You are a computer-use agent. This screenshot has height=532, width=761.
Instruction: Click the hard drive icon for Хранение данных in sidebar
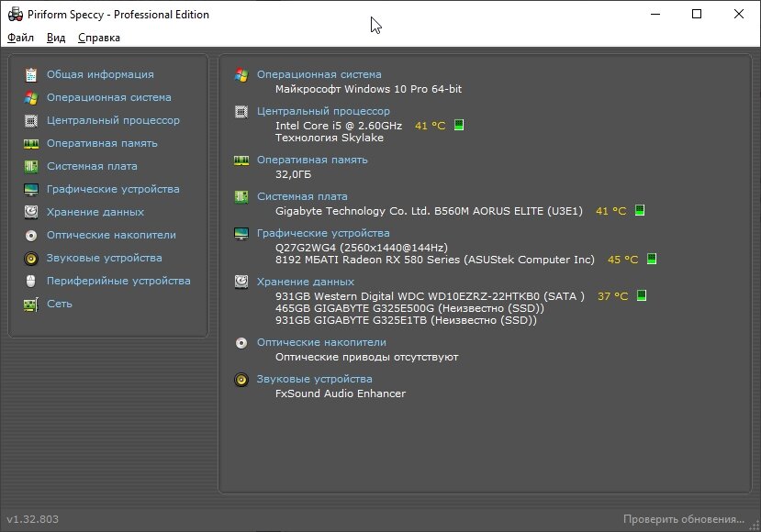click(x=31, y=212)
